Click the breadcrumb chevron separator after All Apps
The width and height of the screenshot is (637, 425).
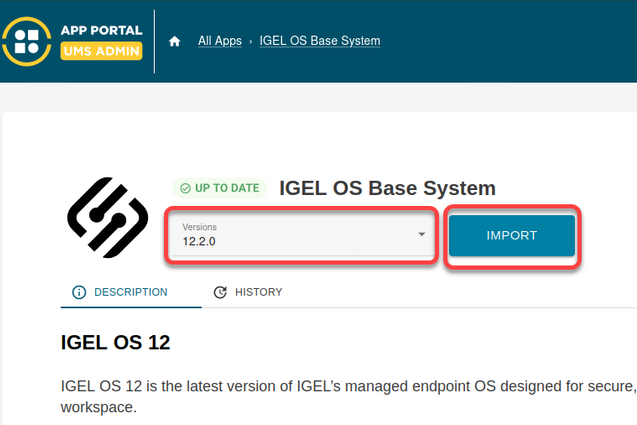(250, 41)
